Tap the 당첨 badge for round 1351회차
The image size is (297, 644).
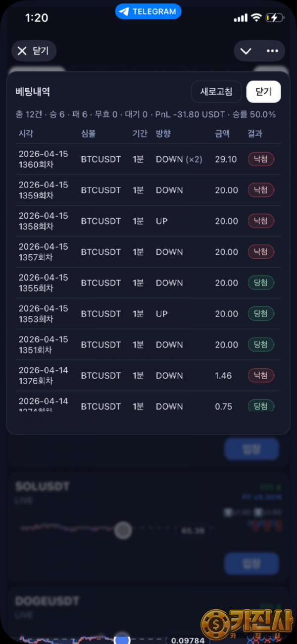click(x=261, y=345)
